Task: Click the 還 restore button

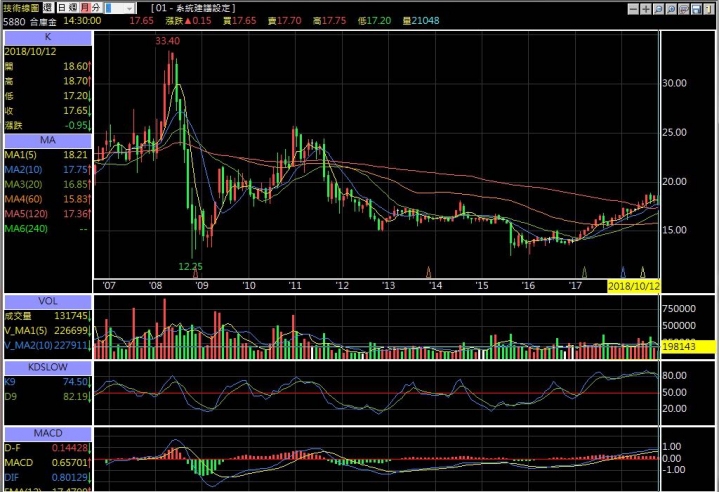Action: 48,8
